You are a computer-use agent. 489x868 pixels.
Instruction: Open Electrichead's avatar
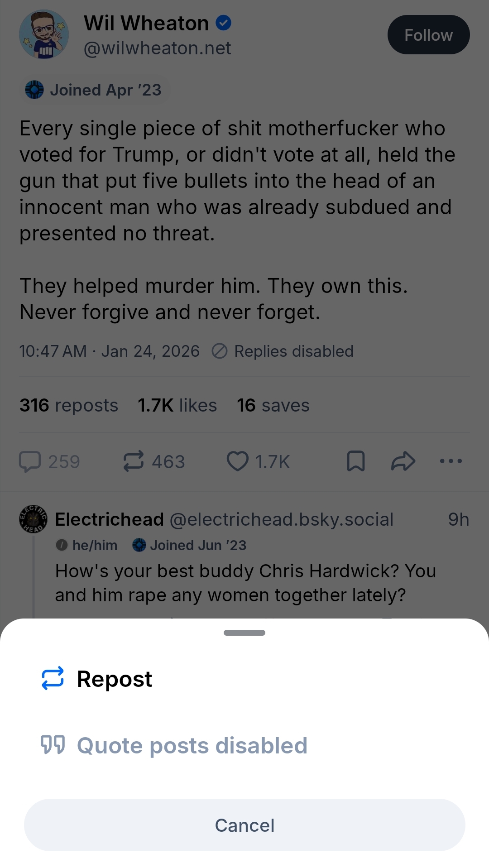click(33, 519)
